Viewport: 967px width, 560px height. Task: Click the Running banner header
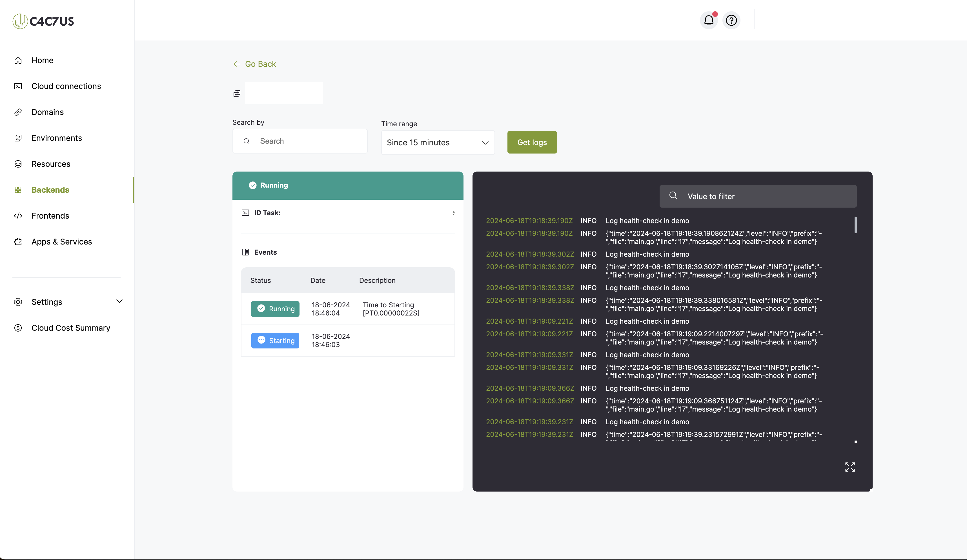pyautogui.click(x=348, y=185)
